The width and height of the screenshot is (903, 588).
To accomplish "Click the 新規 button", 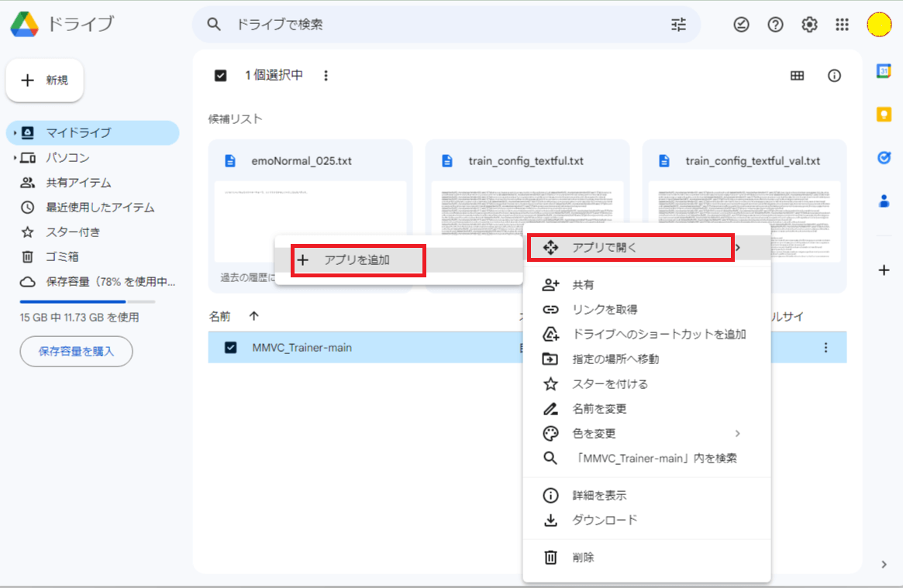I will [x=45, y=81].
